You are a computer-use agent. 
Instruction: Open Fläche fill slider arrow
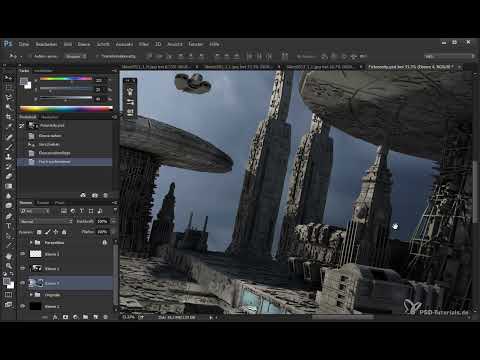point(113,232)
